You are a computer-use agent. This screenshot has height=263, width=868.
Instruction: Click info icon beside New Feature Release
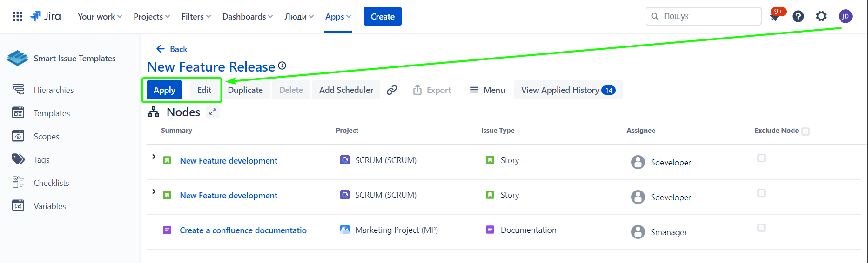point(282,66)
